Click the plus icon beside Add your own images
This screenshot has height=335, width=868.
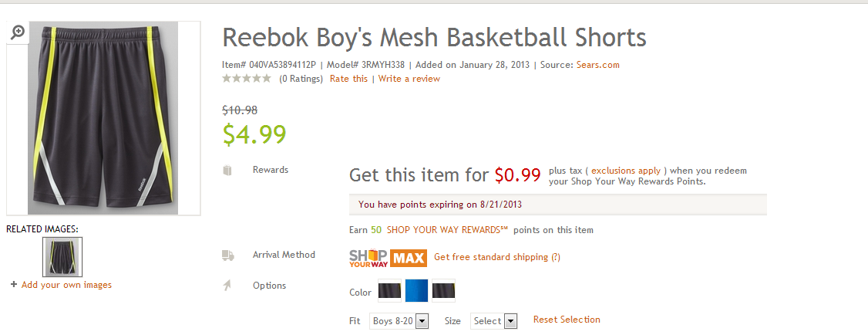[14, 285]
